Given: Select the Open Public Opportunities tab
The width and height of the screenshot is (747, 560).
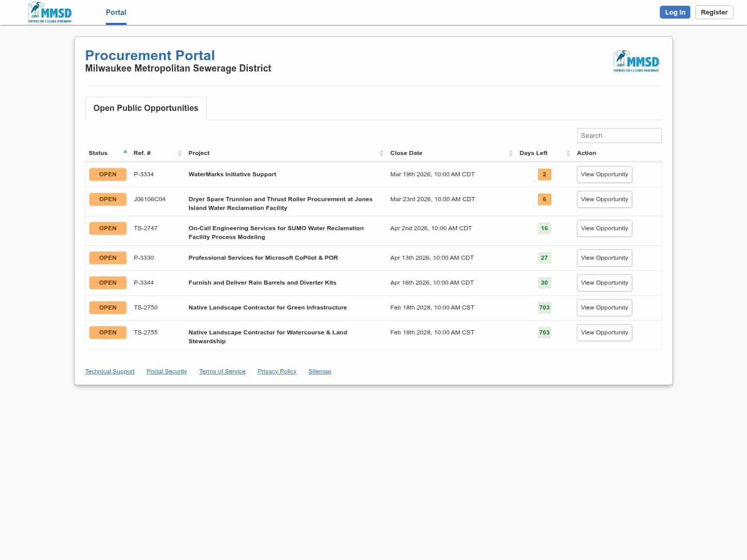Looking at the screenshot, I should coord(146,108).
